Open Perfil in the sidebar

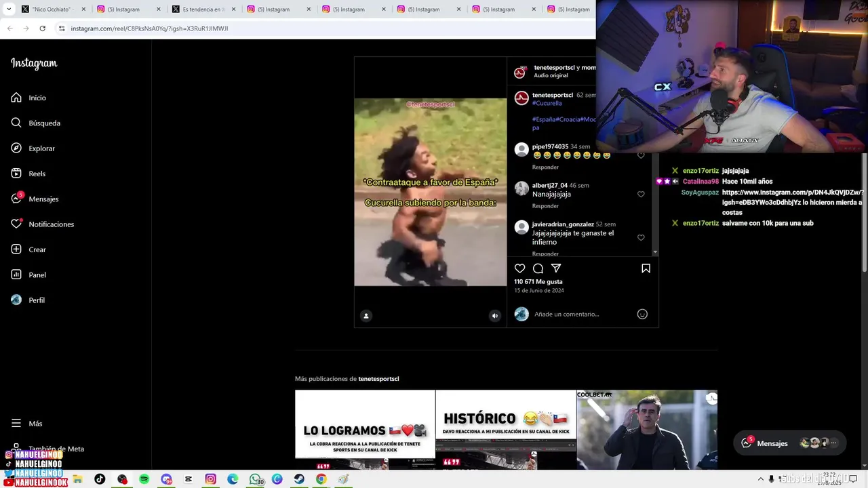(28, 300)
